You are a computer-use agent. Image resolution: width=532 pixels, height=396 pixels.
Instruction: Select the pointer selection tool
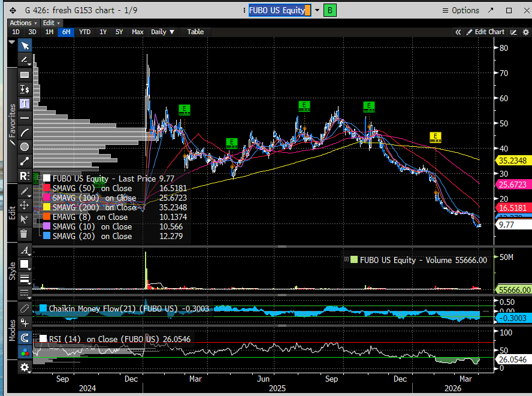[25, 46]
